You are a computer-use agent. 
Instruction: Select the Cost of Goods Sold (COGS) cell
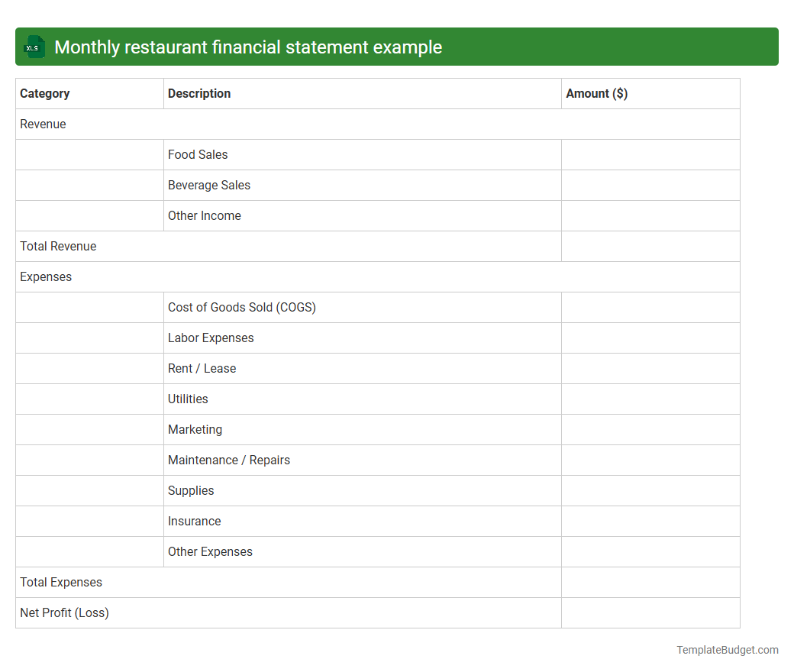click(x=241, y=307)
